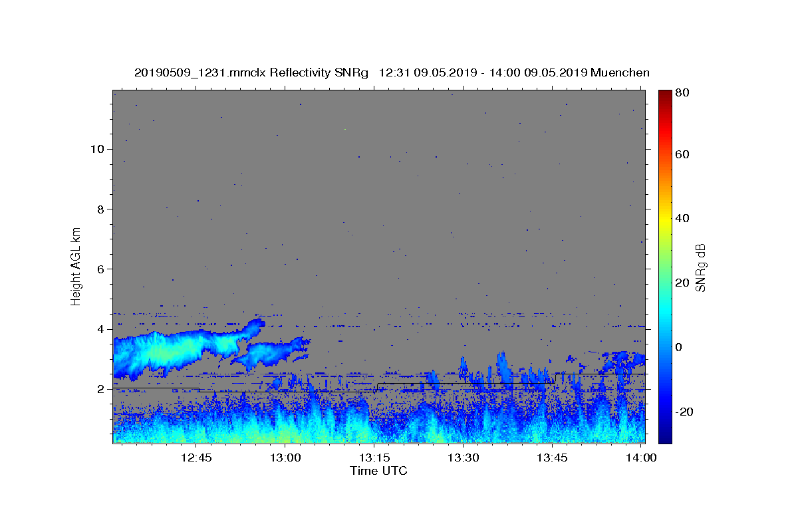
Task: Click the 14:00 time tick label
Action: click(641, 458)
